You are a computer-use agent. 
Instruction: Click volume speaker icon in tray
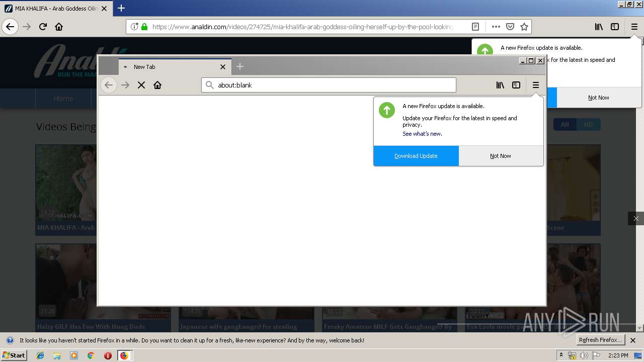584,355
